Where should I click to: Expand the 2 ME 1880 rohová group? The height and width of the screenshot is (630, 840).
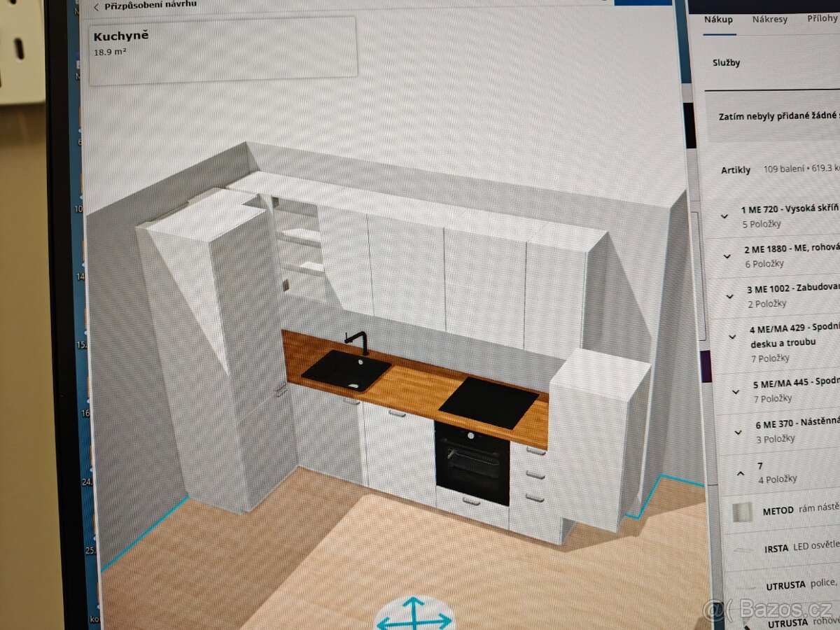coord(727,256)
